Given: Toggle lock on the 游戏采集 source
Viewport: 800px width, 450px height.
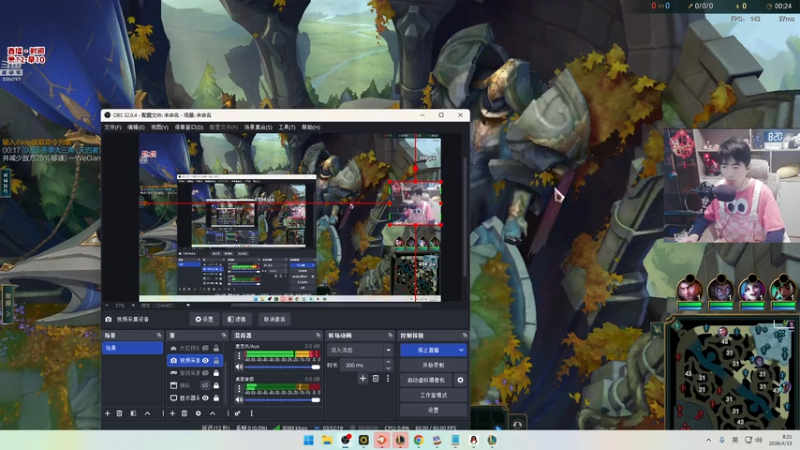Looking at the screenshot, I should (x=216, y=373).
